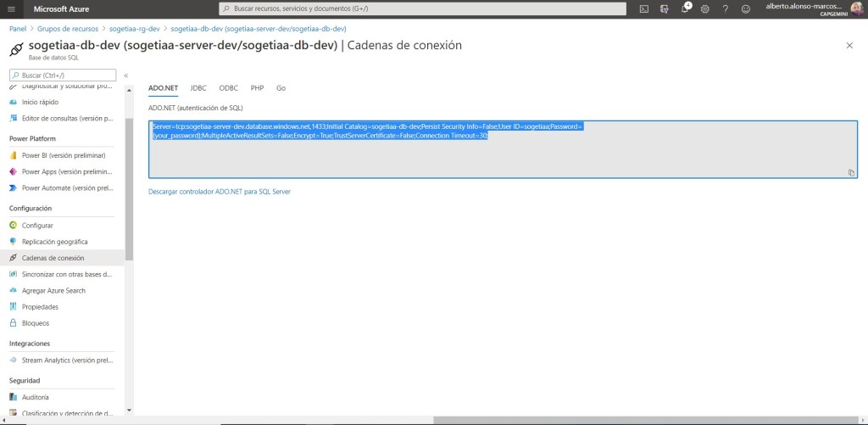Screen dimensions: 868x425
Task: Open the hamburger portal menu
Action: (11, 8)
